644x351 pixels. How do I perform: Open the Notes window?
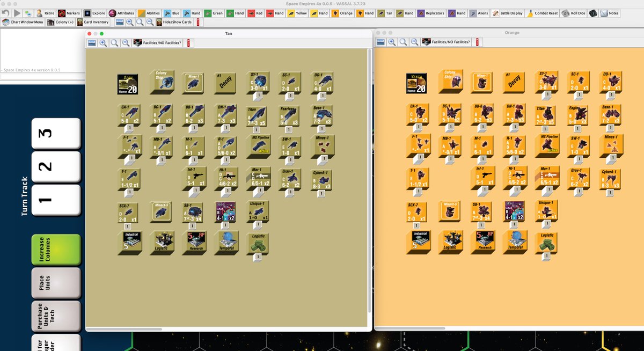pyautogui.click(x=610, y=13)
